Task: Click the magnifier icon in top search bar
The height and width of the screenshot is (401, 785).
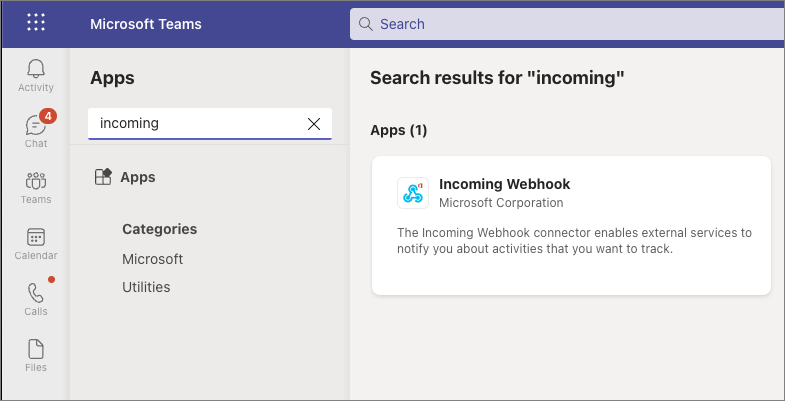Action: (x=366, y=24)
